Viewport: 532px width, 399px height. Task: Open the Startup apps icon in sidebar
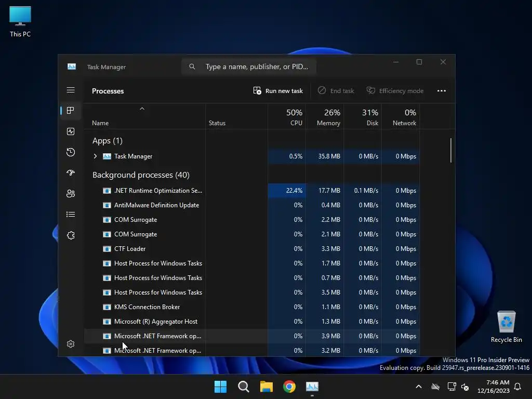(x=71, y=172)
